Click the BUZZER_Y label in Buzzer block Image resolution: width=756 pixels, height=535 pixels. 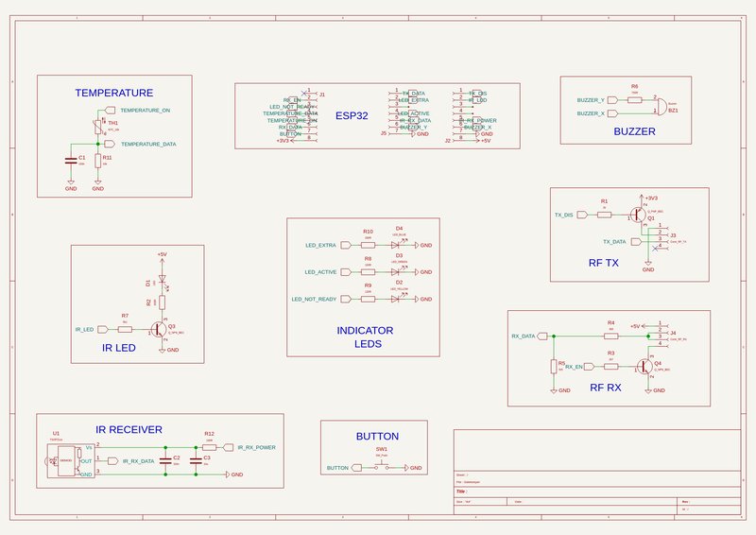(591, 100)
